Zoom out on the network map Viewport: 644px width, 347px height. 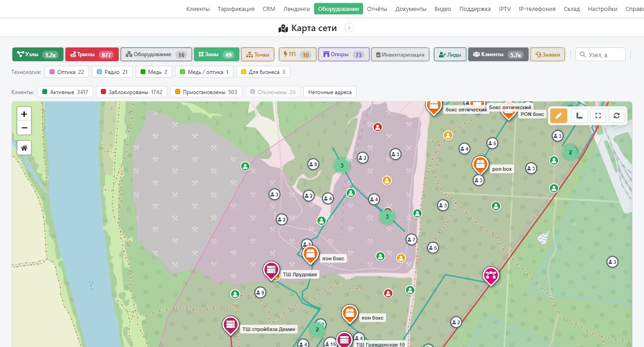click(x=24, y=128)
